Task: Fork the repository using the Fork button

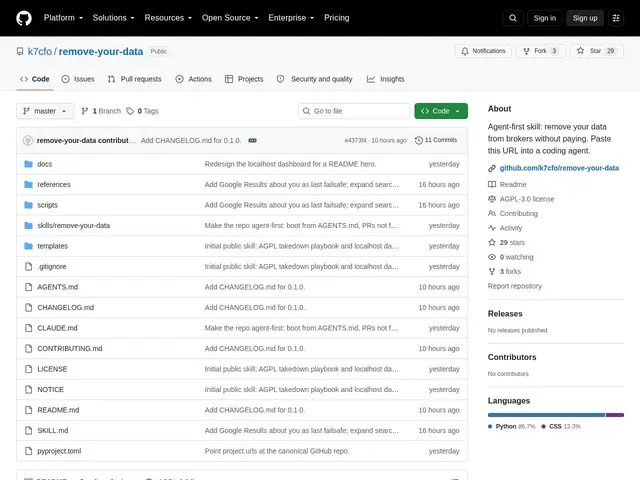Action: (x=540, y=51)
